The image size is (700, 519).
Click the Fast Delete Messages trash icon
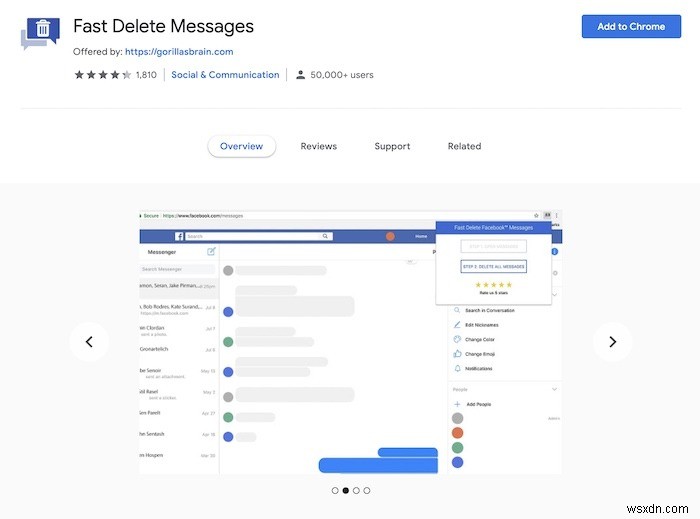(x=41, y=32)
